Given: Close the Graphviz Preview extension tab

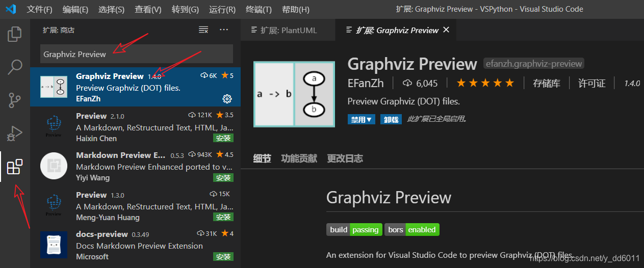Looking at the screenshot, I should click(446, 30).
